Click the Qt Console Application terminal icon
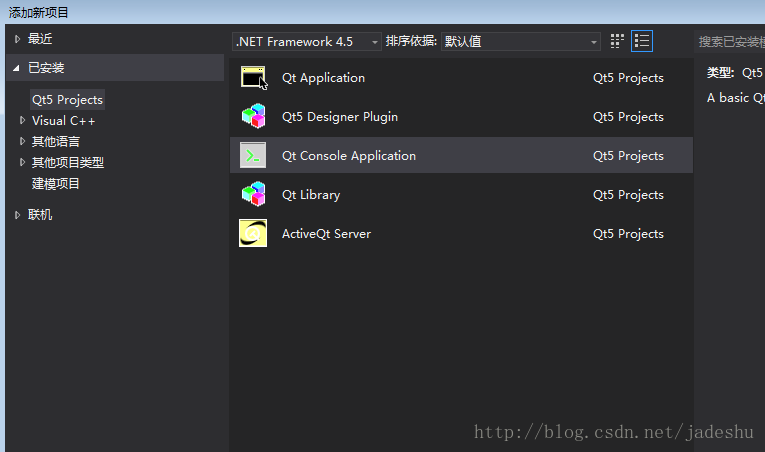 click(x=253, y=155)
